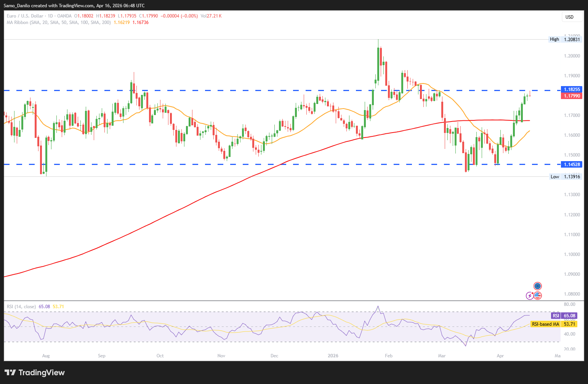Select the RSI (14, close) indicator legend
The width and height of the screenshot is (588, 384).
(x=21, y=307)
